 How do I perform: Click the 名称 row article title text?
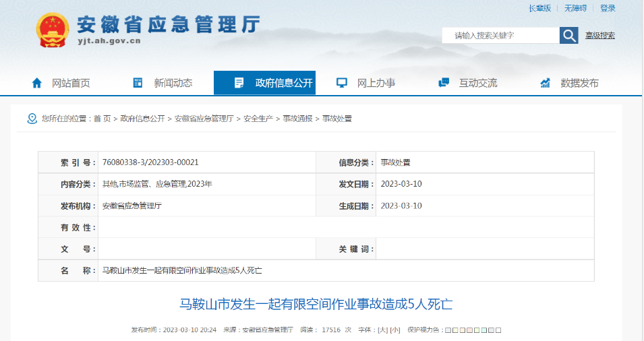182,270
